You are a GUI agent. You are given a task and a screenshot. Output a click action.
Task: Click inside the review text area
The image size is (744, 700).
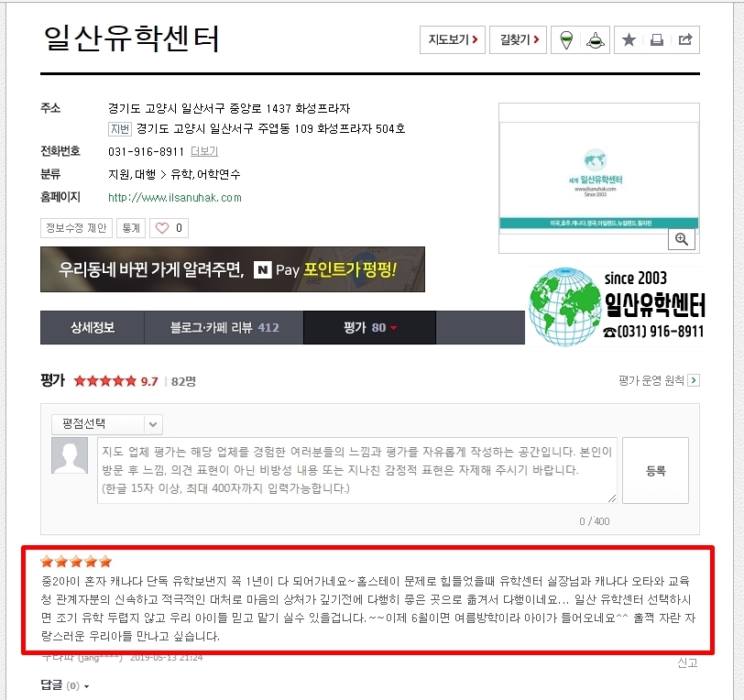(356, 470)
